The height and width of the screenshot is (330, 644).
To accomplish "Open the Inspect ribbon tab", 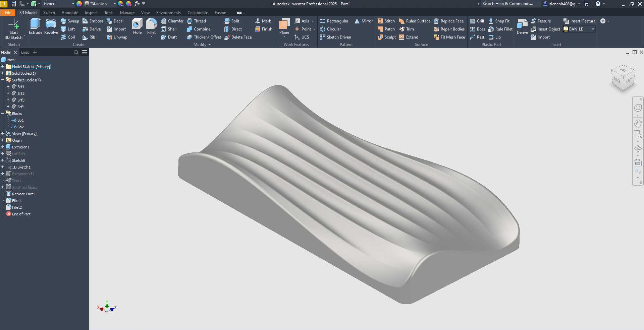I will pos(91,13).
